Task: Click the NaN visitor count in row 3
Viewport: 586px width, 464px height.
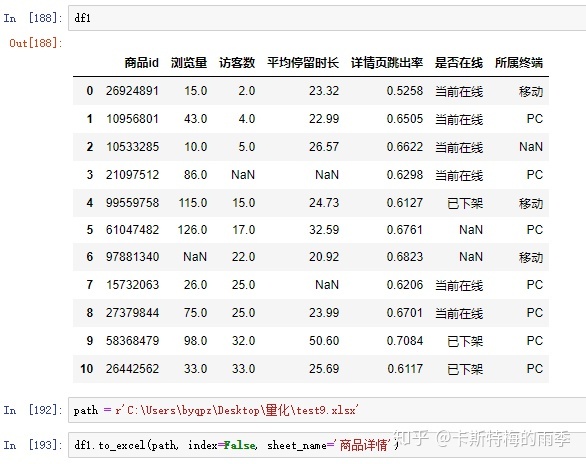Action: 243,174
